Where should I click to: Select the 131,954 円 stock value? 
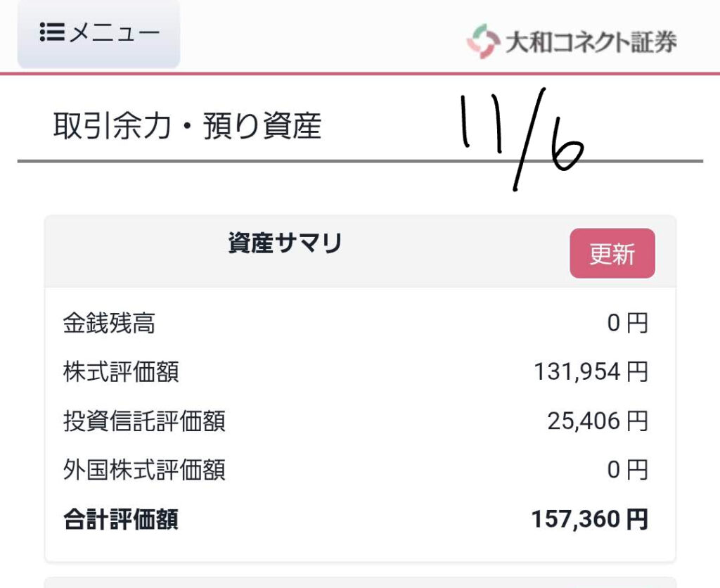click(591, 371)
